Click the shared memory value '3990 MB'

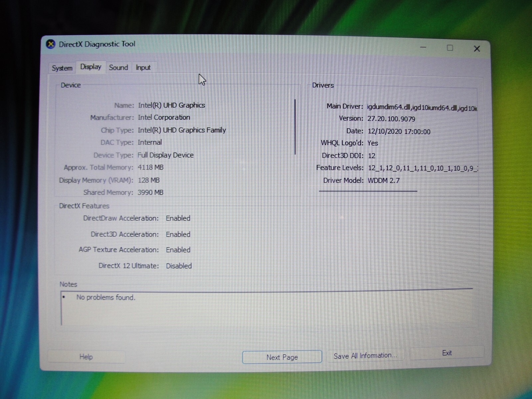click(x=151, y=193)
